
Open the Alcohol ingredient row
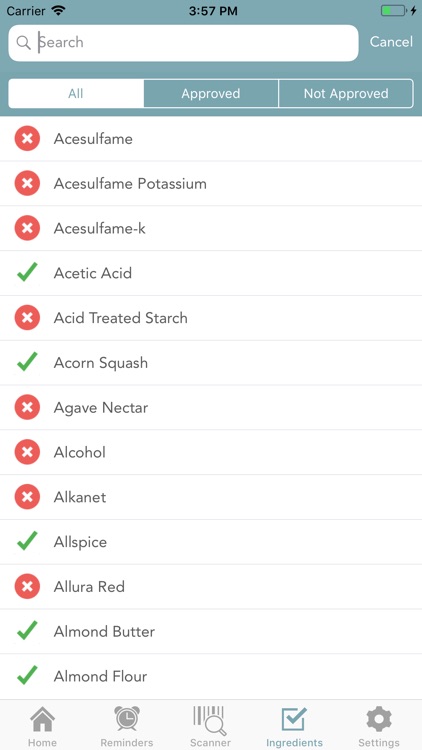point(211,452)
